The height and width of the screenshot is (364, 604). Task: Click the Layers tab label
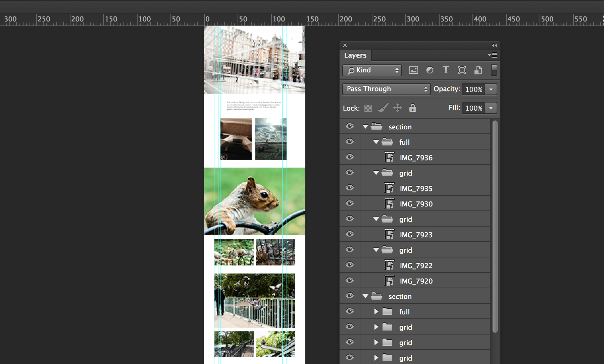point(355,55)
